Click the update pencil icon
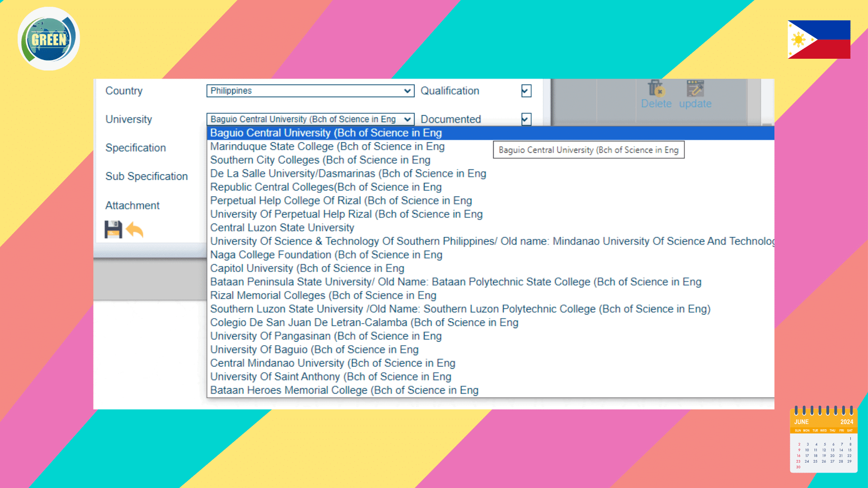The height and width of the screenshot is (488, 868). point(695,88)
